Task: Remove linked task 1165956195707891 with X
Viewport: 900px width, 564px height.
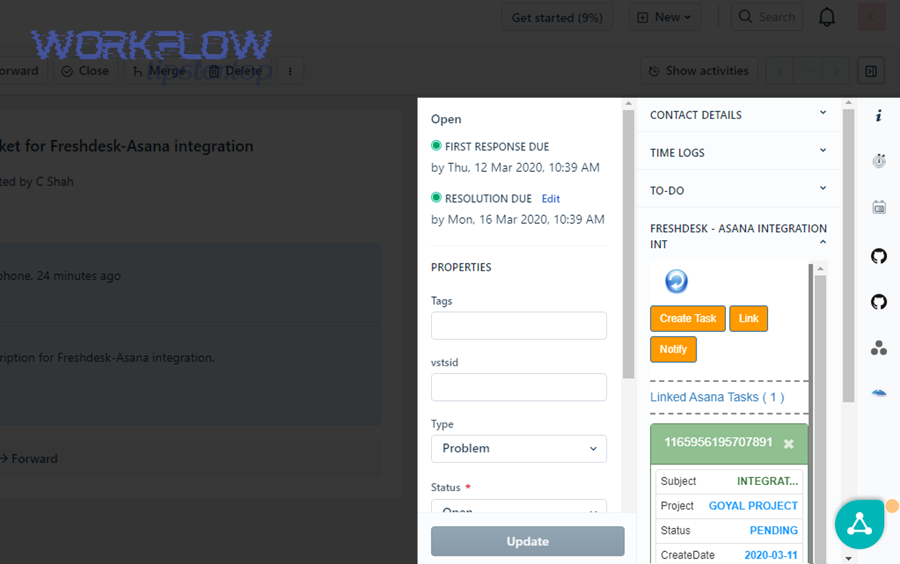Action: (x=789, y=444)
